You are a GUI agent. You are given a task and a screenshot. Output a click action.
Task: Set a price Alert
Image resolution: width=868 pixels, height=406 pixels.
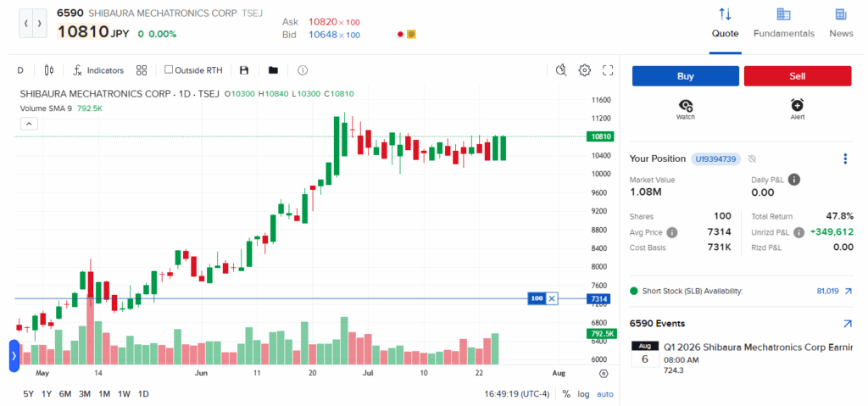(797, 109)
